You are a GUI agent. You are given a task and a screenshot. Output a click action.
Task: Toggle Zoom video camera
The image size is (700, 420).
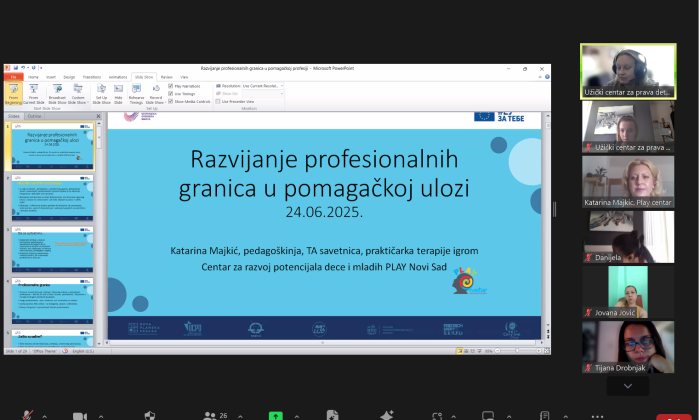(79, 416)
